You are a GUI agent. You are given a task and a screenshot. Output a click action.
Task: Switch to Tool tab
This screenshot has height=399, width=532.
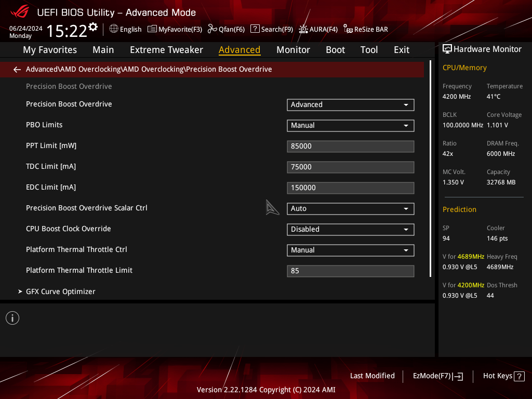369,50
